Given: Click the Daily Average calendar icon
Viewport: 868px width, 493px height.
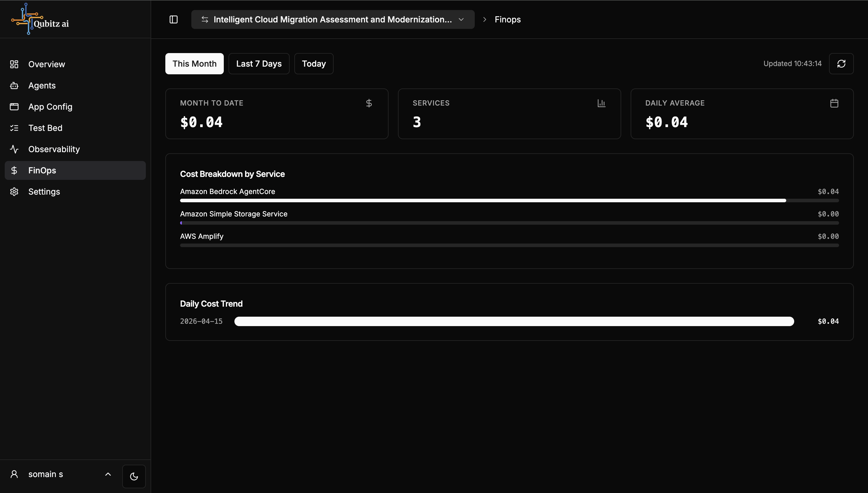Looking at the screenshot, I should pyautogui.click(x=834, y=103).
